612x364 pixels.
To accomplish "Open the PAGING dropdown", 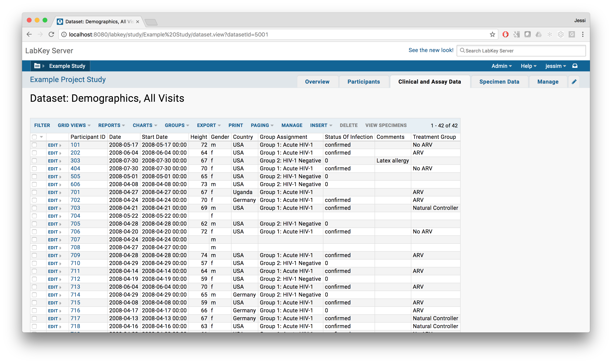I will [262, 125].
